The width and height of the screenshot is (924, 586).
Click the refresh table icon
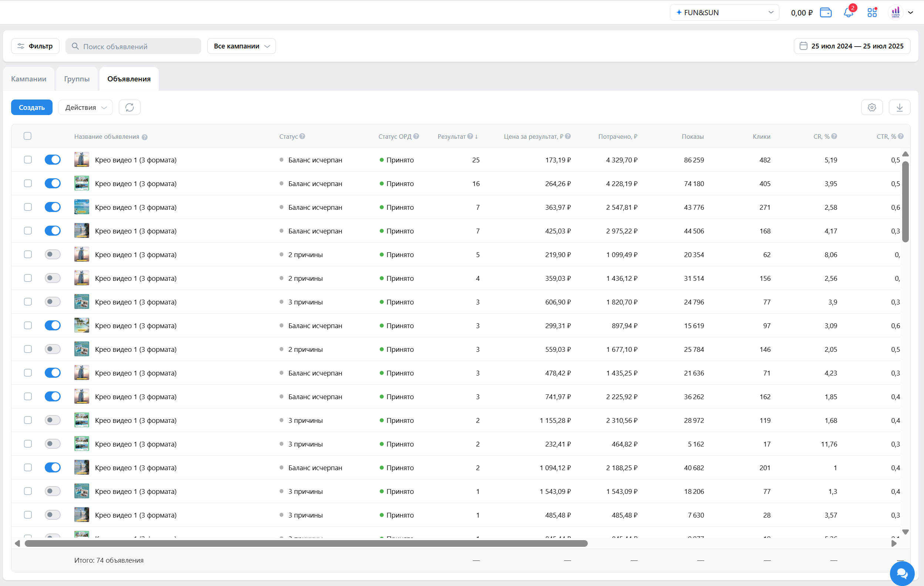pyautogui.click(x=129, y=107)
